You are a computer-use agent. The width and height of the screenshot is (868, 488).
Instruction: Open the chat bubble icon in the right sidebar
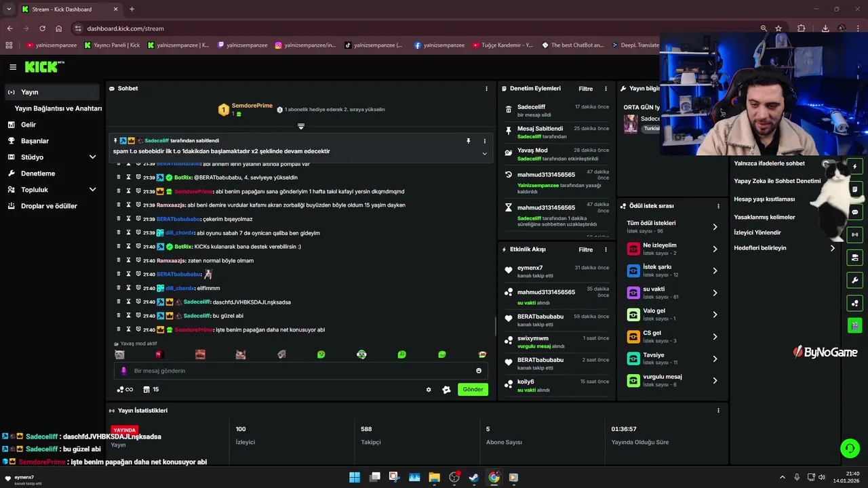(854, 212)
